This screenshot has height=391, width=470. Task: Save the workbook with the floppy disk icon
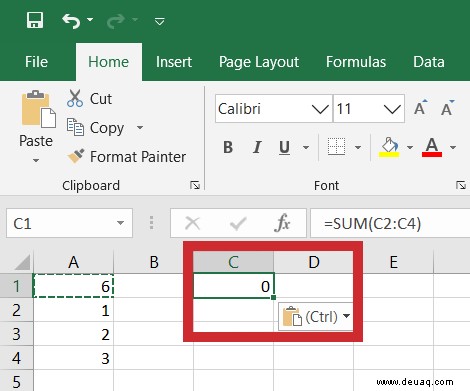[35, 20]
